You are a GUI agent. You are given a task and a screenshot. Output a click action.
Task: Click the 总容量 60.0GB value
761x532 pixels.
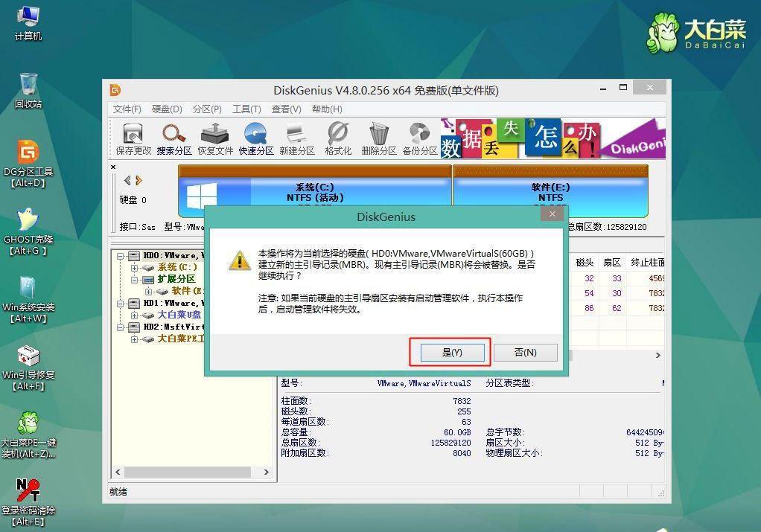[456, 432]
